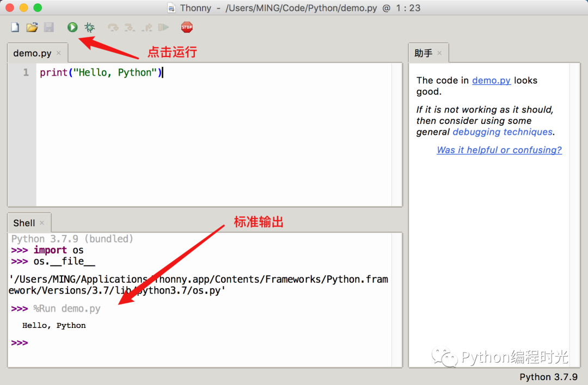Open the demo.py link in assistant
The image size is (588, 385).
point(491,80)
